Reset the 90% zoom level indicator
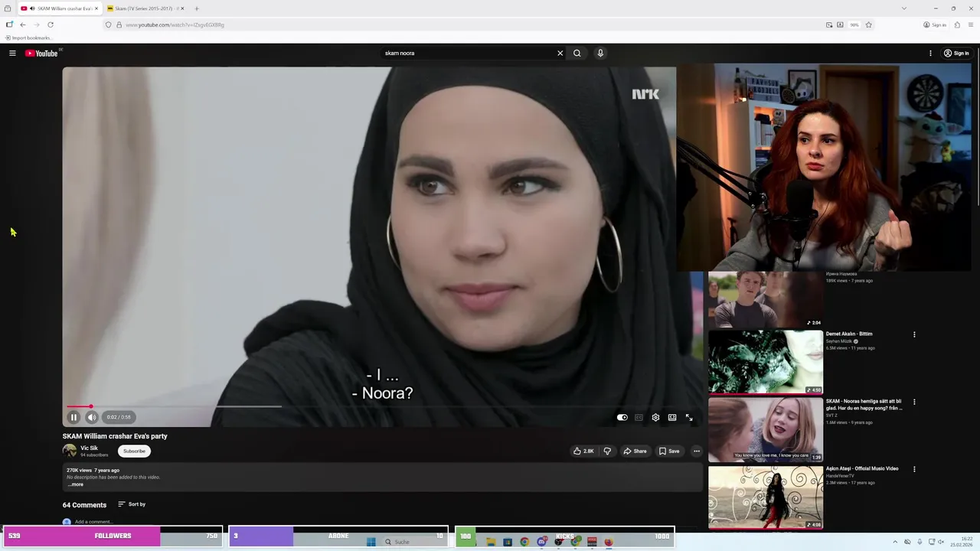This screenshot has height=551, width=980. [x=854, y=24]
